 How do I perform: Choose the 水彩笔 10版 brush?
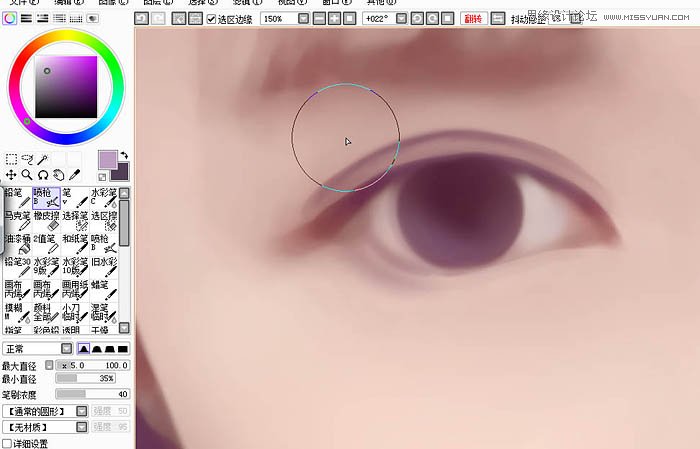pos(75,267)
